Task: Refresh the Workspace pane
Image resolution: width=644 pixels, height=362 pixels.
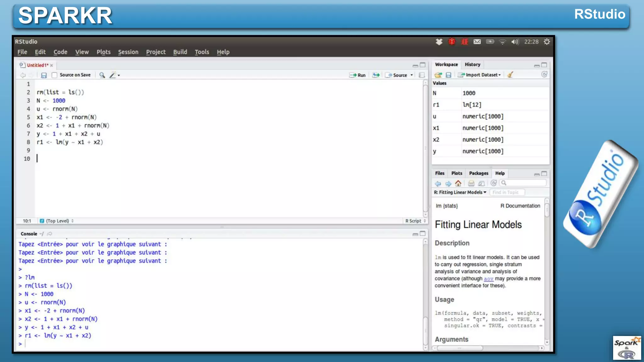Action: [544, 74]
